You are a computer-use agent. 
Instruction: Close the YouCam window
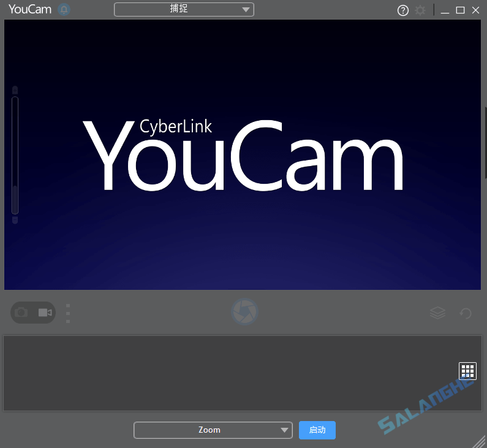coord(475,10)
